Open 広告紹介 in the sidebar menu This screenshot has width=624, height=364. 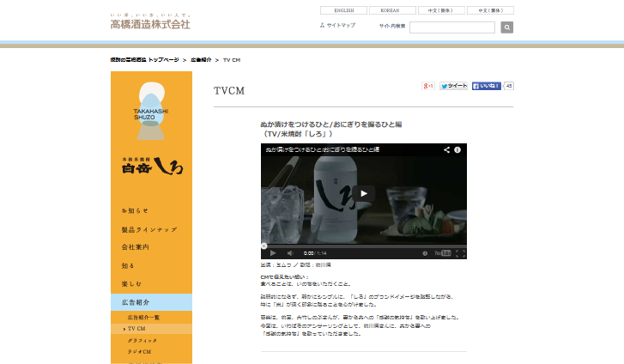[151, 302]
